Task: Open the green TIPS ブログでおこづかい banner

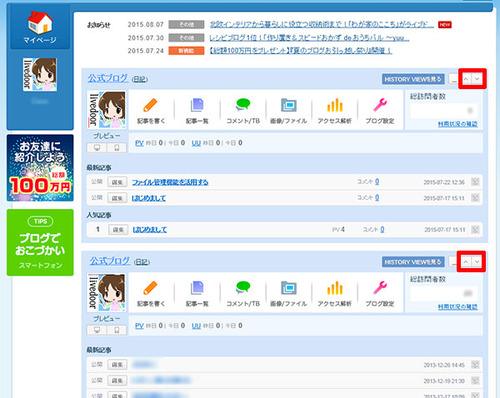Action: click(x=40, y=242)
